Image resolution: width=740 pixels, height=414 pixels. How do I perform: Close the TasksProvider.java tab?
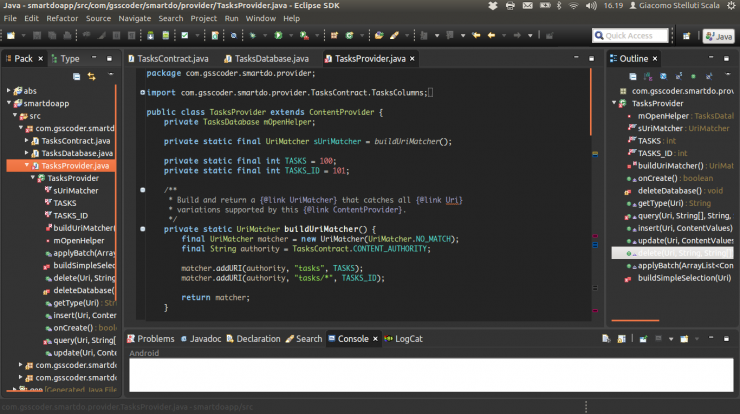tap(412, 59)
